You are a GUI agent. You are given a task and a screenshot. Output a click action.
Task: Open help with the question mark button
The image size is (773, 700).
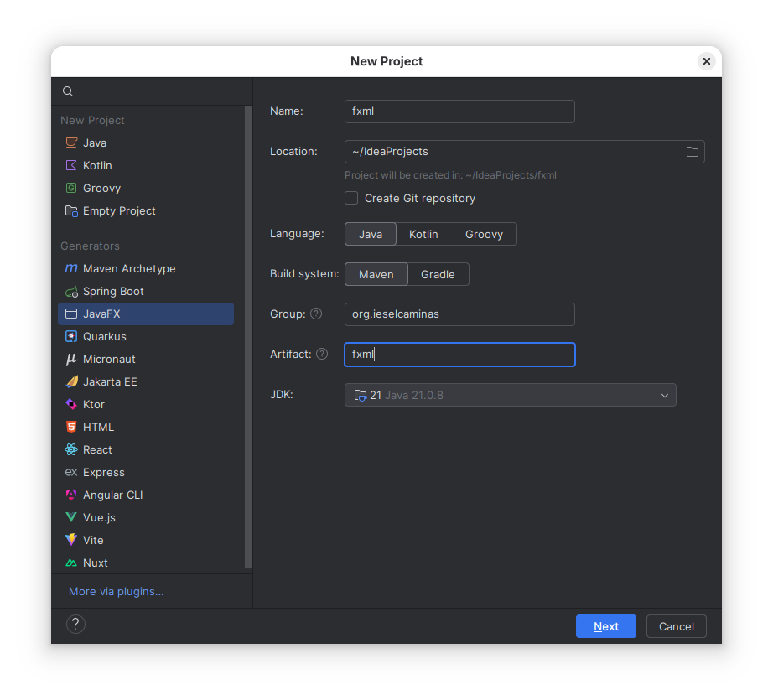point(75,625)
